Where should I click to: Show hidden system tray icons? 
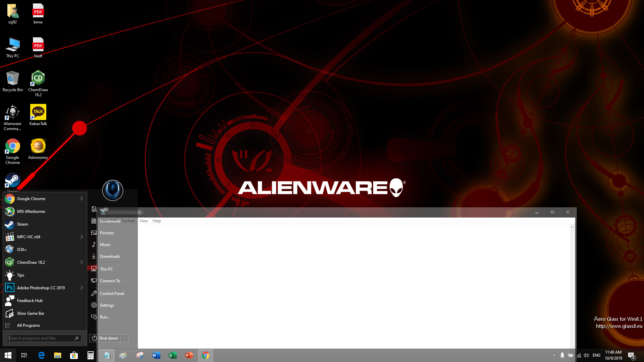[554, 355]
